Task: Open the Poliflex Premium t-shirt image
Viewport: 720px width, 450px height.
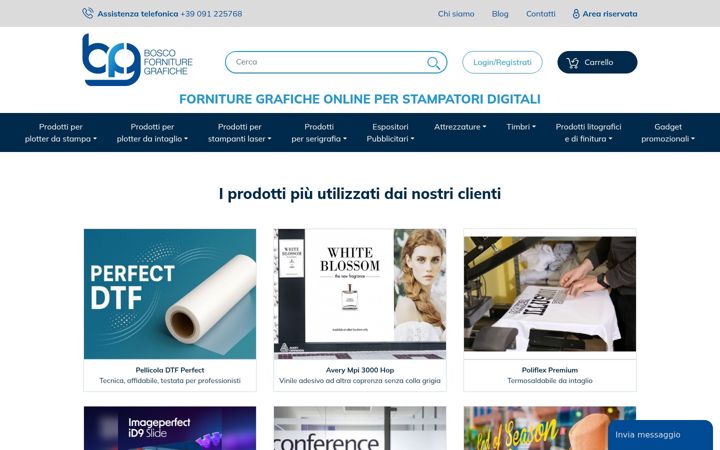Action: (550, 294)
